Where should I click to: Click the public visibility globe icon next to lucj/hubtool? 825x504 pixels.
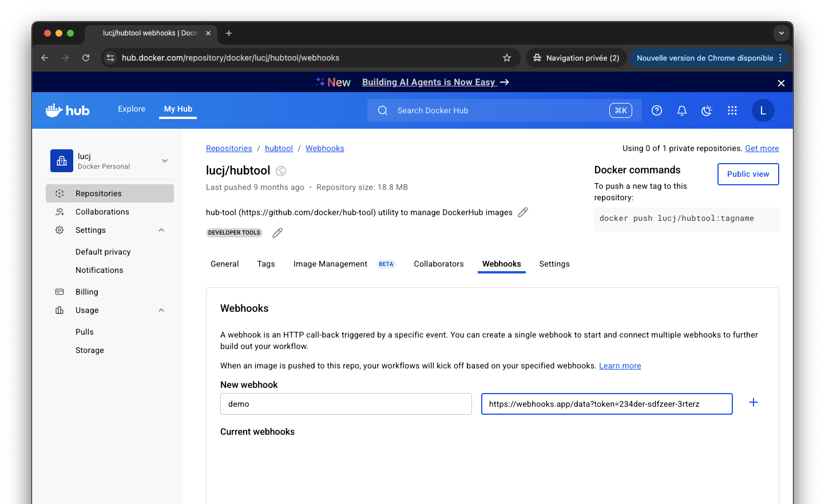pos(281,170)
